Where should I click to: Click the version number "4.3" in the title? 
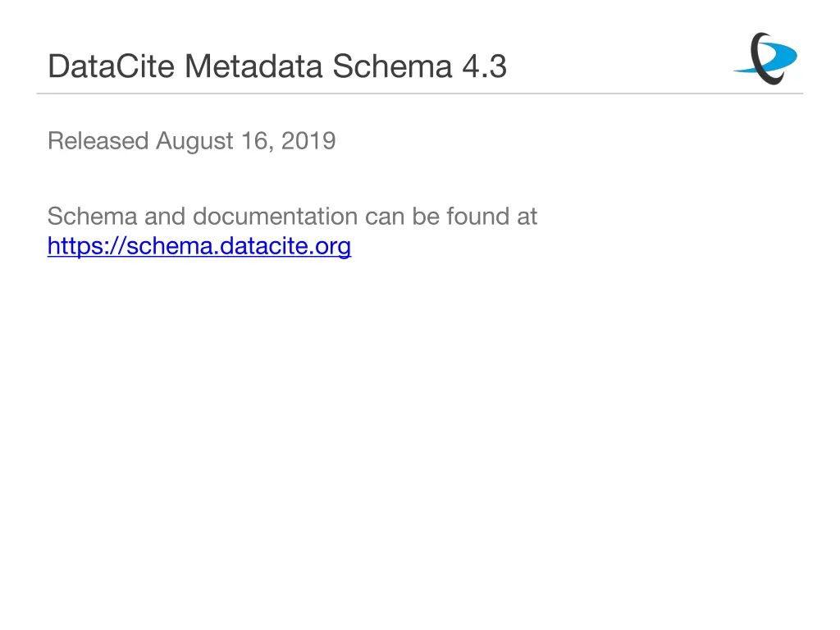tap(484, 66)
